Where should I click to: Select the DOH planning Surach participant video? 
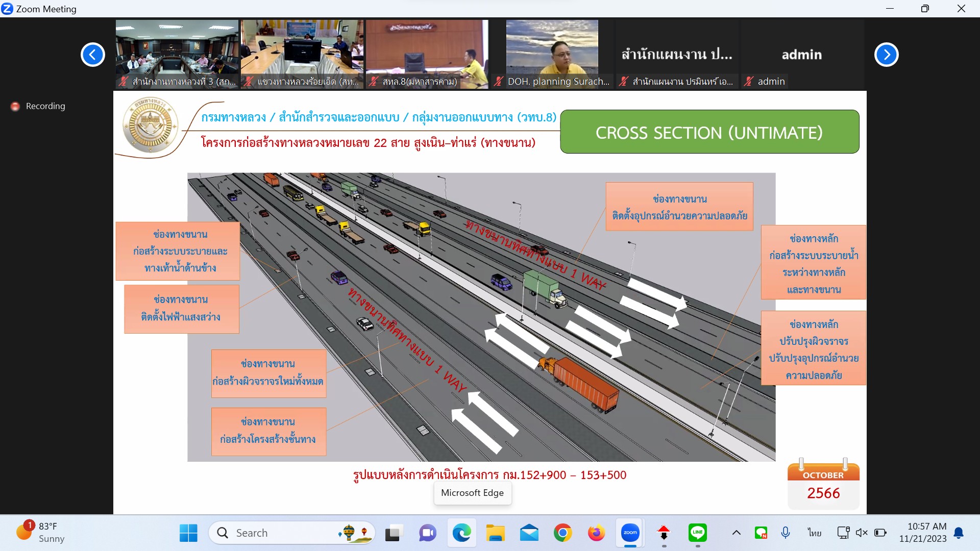[x=552, y=54]
